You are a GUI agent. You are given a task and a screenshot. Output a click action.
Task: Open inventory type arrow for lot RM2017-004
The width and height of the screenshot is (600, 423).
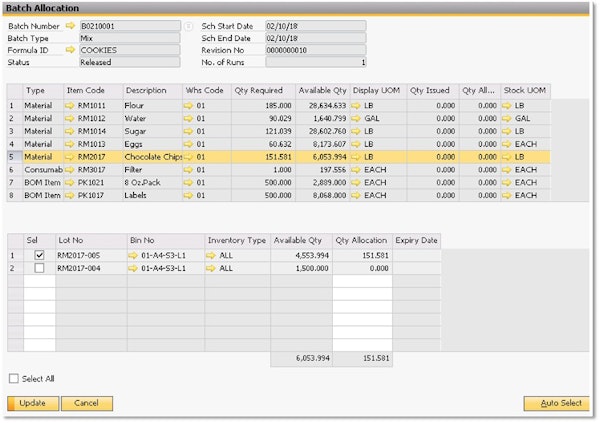click(211, 268)
